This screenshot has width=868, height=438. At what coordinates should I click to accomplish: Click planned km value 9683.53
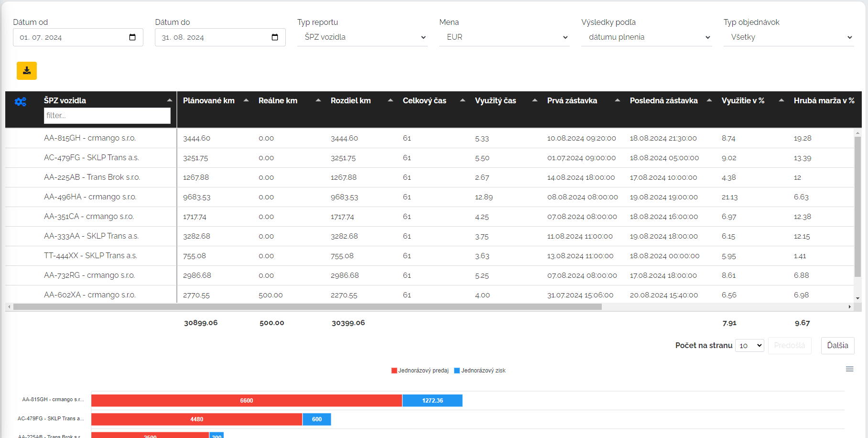197,197
